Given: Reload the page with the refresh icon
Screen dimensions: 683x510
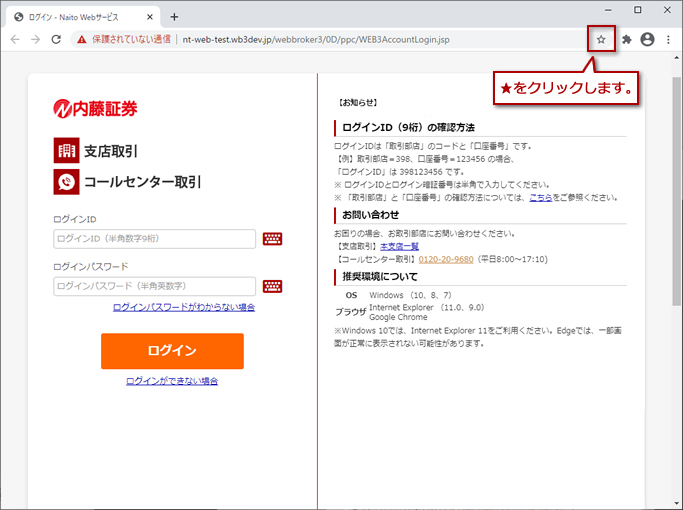Looking at the screenshot, I should click(56, 40).
